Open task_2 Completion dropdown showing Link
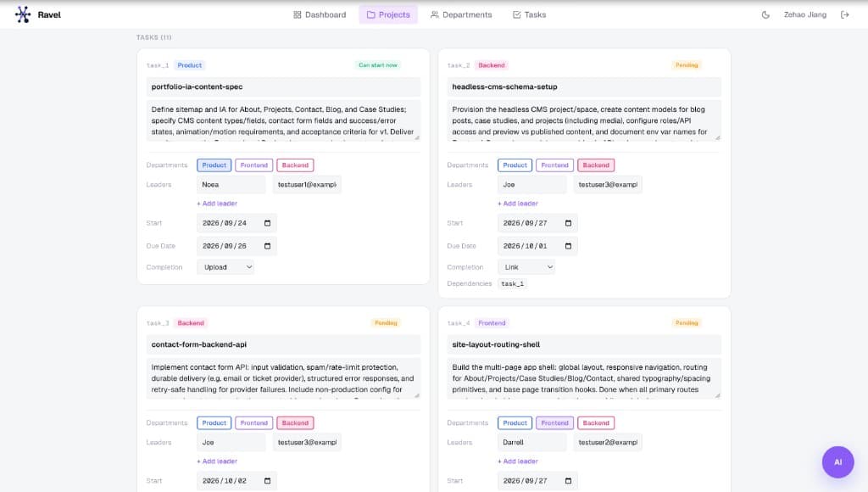This screenshot has width=868, height=492. tap(526, 267)
